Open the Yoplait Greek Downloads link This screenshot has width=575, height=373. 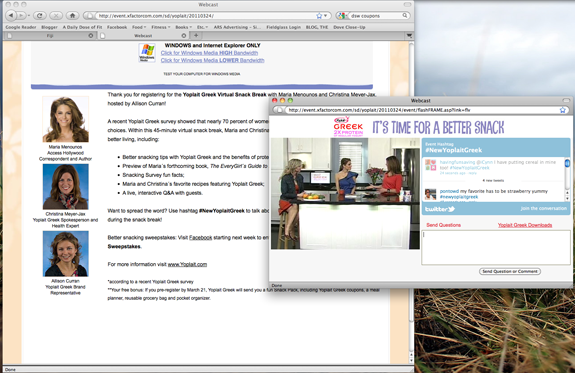click(525, 225)
